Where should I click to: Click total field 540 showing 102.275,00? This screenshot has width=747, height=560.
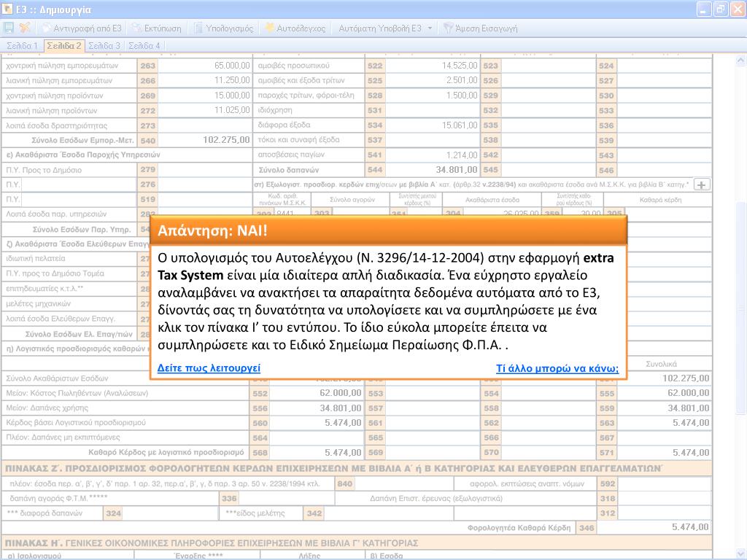(x=205, y=140)
